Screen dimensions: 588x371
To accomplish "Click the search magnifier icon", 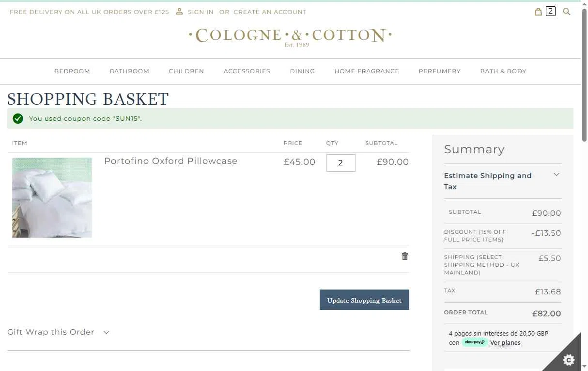I will point(567,12).
